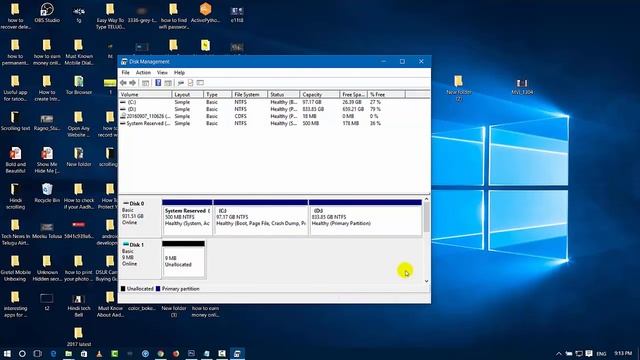Open File Explorer from the taskbar
640x360 pixels.
tap(69, 353)
